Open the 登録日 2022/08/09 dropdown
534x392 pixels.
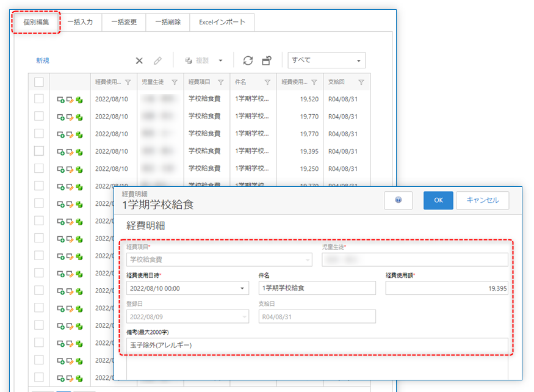click(244, 317)
